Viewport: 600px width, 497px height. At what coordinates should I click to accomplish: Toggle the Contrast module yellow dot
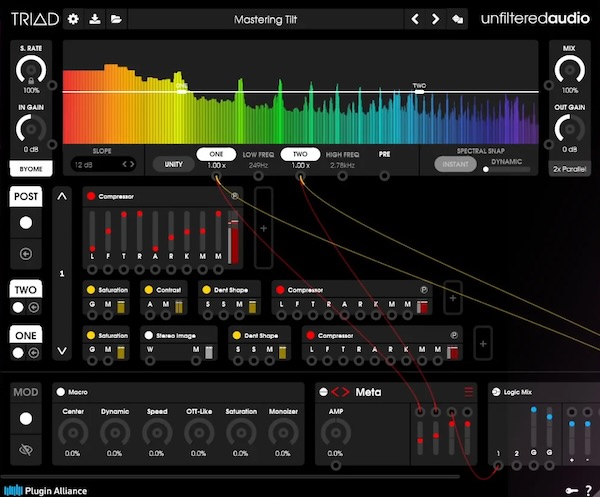pyautogui.click(x=149, y=290)
